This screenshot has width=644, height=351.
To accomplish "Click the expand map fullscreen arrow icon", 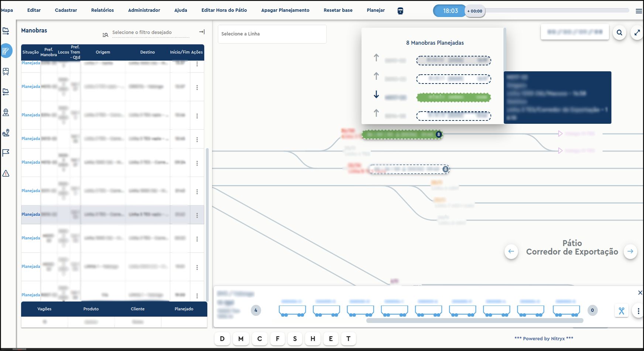I will tap(637, 33).
